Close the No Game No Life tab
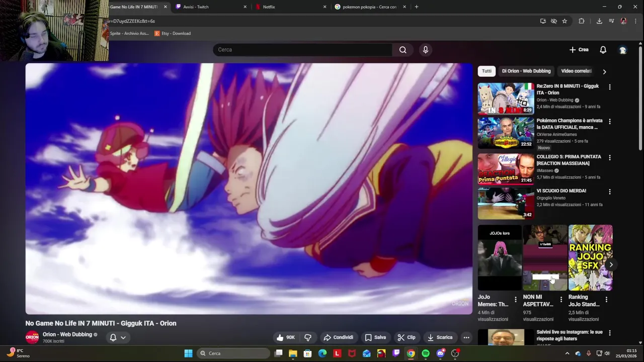This screenshot has height=362, width=644. 165,7
